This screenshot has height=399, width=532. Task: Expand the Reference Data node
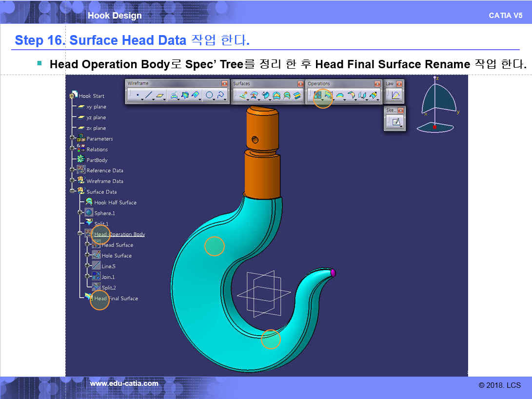[73, 170]
